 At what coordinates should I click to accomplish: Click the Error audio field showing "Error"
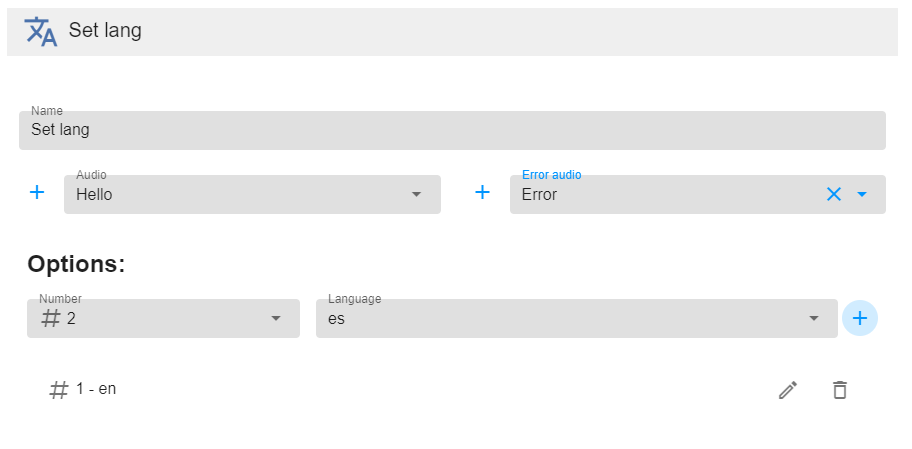coord(660,195)
